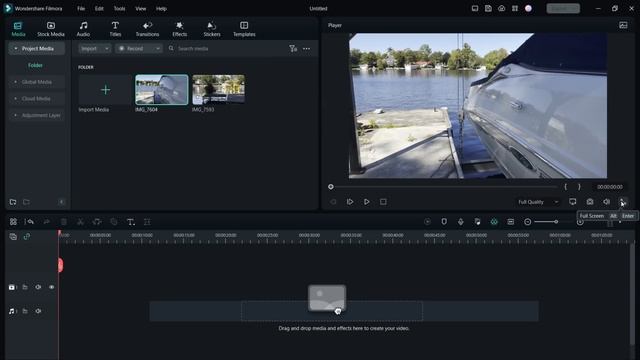Expand the Global Media section
The height and width of the screenshot is (360, 640).
click(x=16, y=82)
